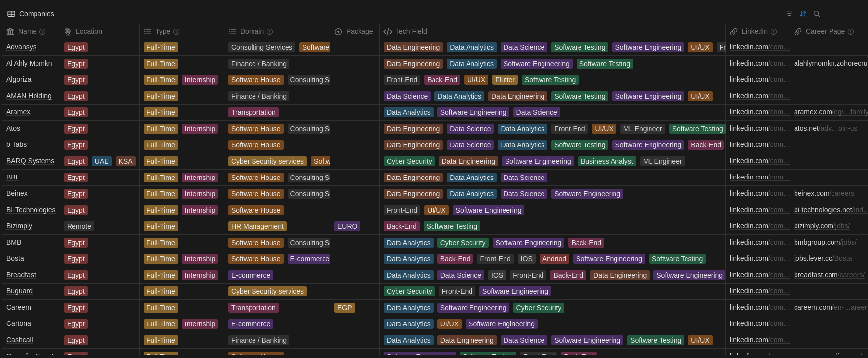Click the EURO package tag for Bizimply
Image resolution: width=868 pixels, height=358 pixels.
pos(347,226)
